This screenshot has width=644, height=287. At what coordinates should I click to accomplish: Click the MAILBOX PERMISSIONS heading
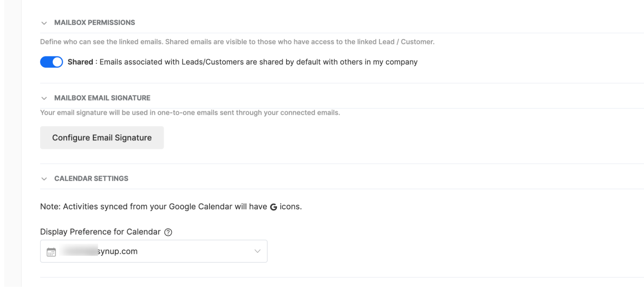pos(95,23)
